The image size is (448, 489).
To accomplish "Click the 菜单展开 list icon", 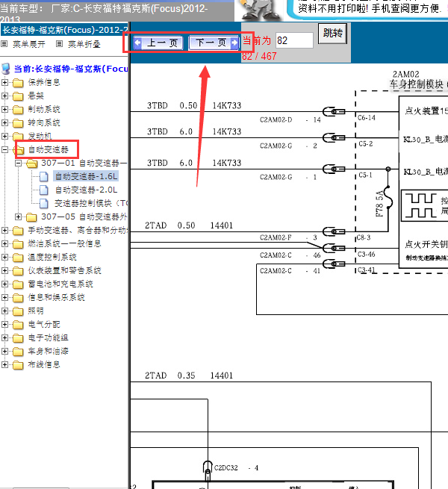I will [4, 44].
